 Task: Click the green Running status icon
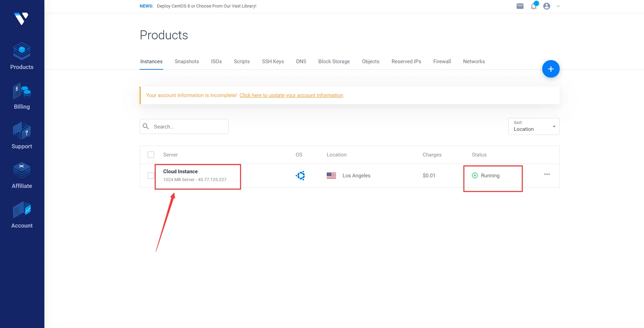pos(475,176)
